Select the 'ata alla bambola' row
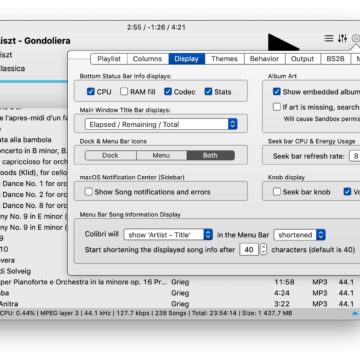This screenshot has width=360, height=360. coord(34,140)
